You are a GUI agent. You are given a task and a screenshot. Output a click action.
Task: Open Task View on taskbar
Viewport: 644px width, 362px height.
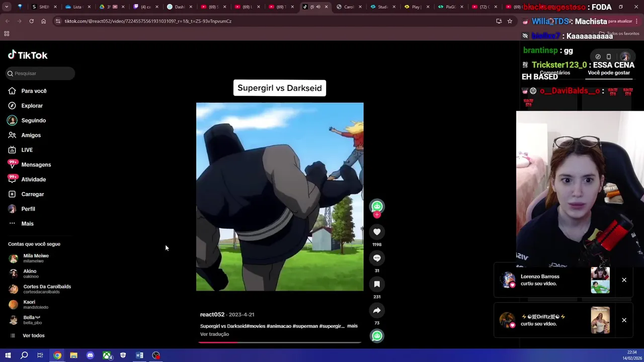pos(40,355)
